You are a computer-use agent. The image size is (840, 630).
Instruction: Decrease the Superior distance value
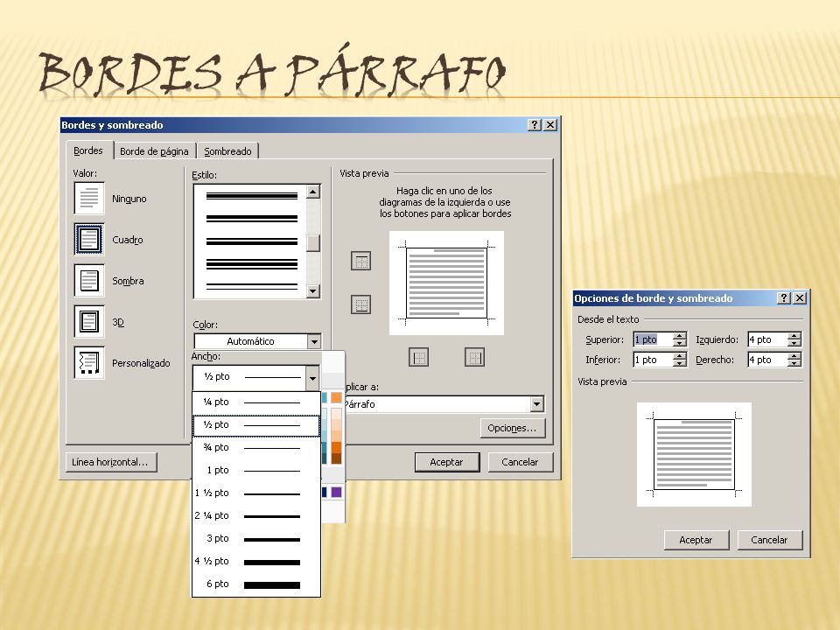coord(680,343)
